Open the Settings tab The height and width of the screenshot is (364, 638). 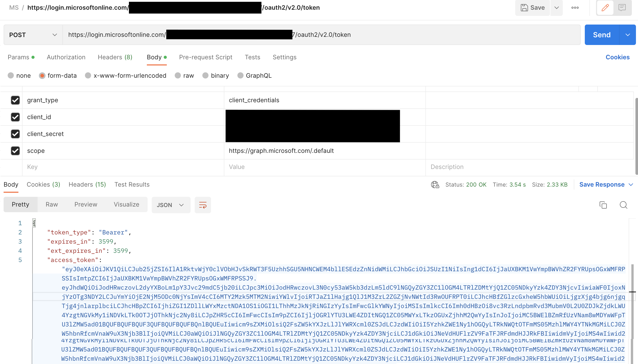click(x=284, y=57)
